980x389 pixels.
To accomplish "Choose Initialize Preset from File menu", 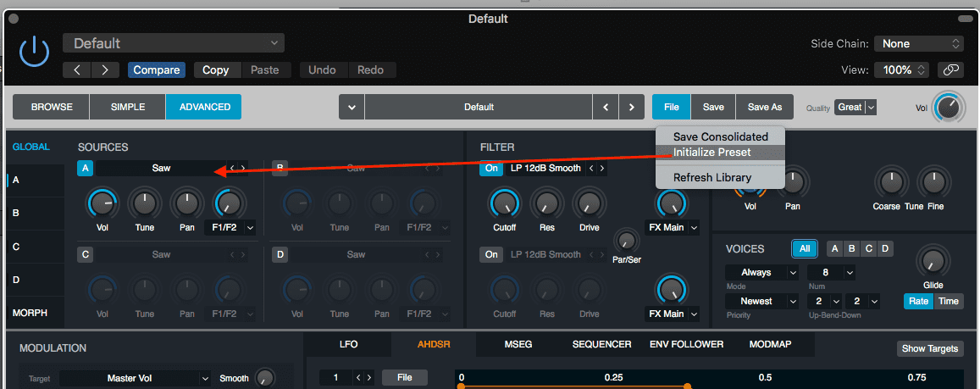I will click(x=711, y=153).
